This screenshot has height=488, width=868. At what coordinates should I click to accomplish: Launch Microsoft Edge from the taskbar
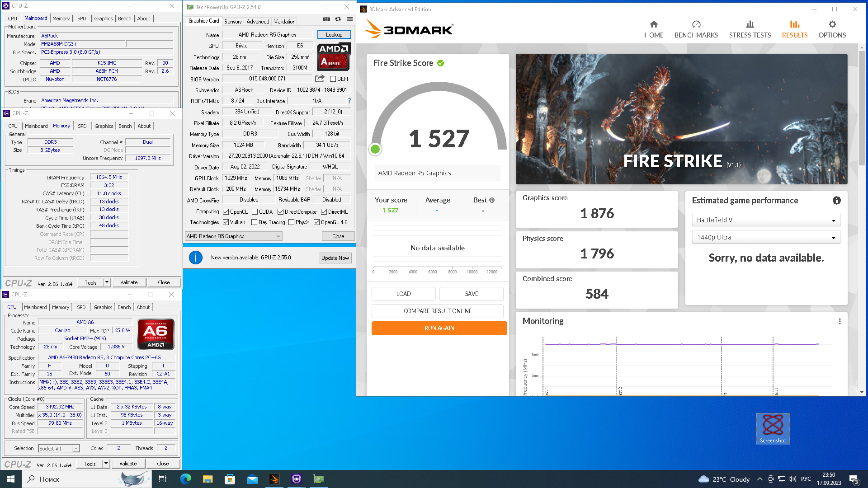pos(185,479)
